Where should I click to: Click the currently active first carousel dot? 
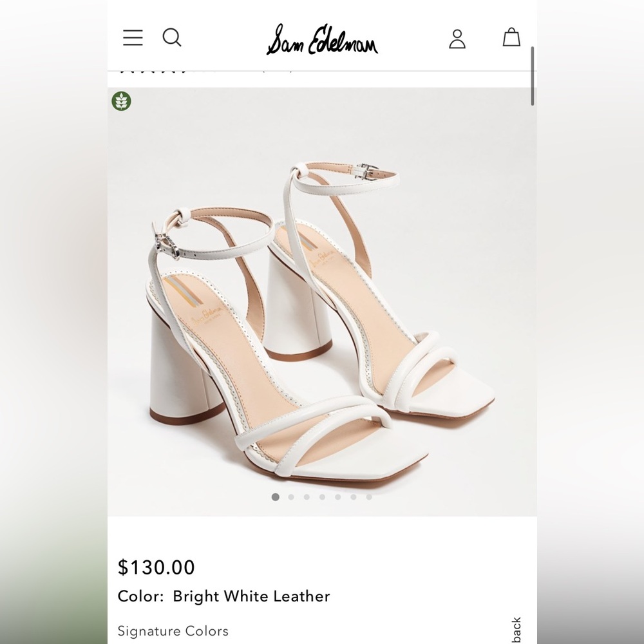pyautogui.click(x=275, y=497)
